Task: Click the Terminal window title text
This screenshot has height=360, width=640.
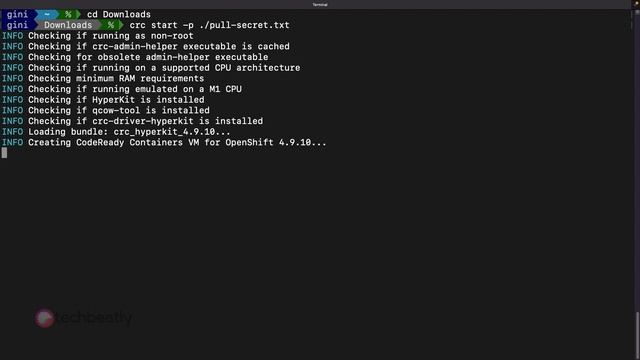Action: click(x=320, y=4)
